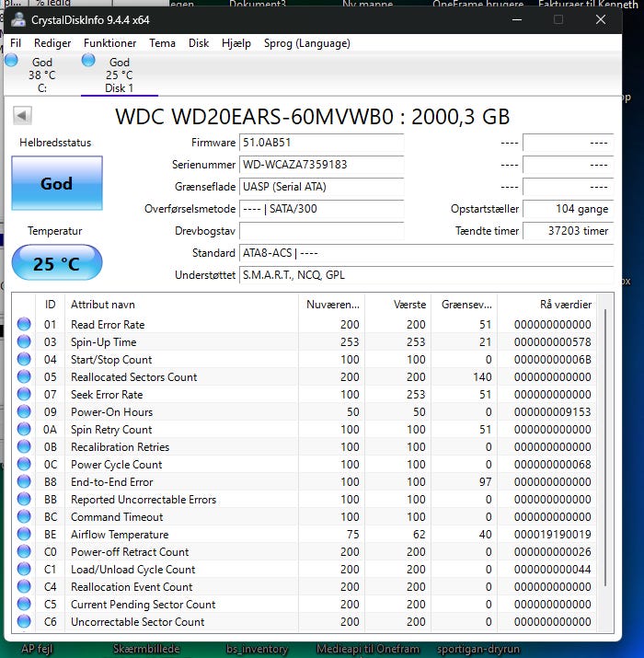The image size is (644, 658).
Task: Click status orb for Start/Stop Count
Action: pos(24,359)
